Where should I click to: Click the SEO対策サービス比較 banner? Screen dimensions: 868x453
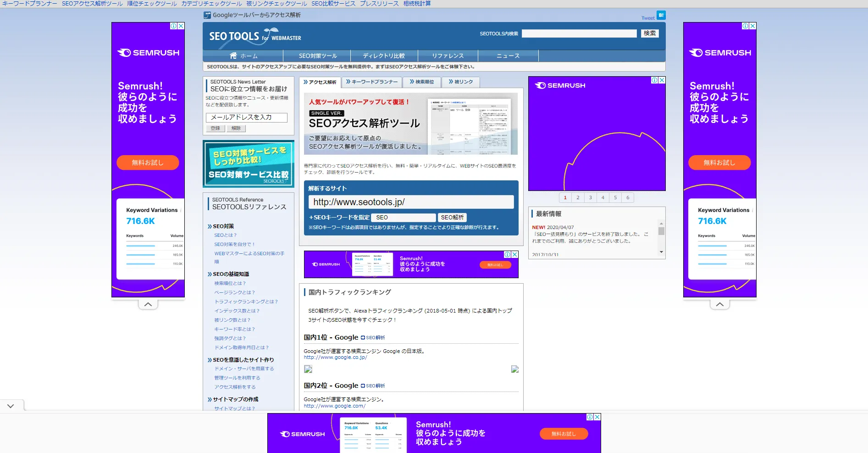coord(249,164)
